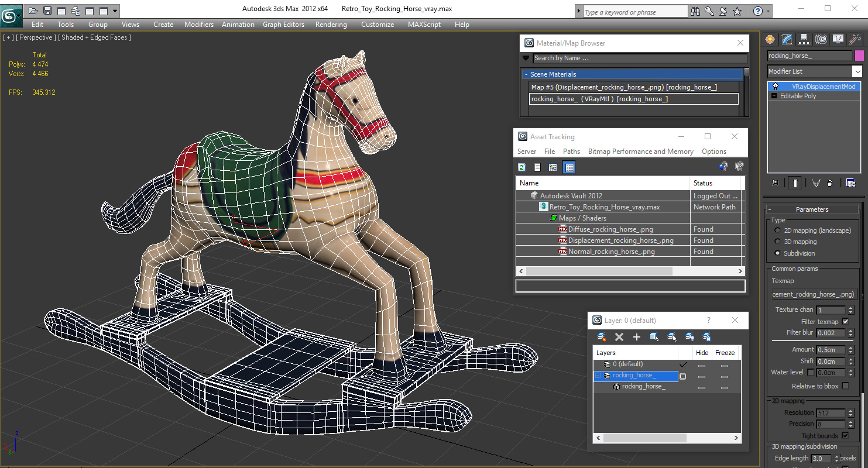Click Remove Modifier from stack icon
This screenshot has height=468, width=868.
coord(829,183)
